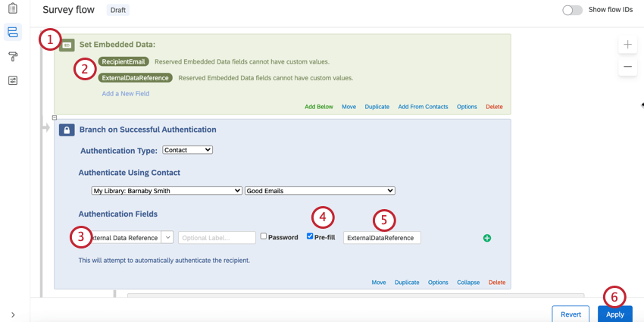Click Add a New Field link
The height and width of the screenshot is (322, 644).
[x=126, y=93]
